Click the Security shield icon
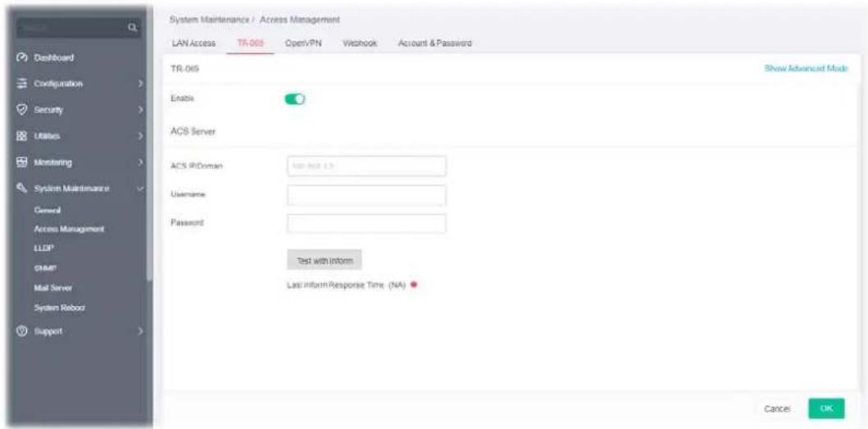This screenshot has height=429, width=868. [21, 110]
